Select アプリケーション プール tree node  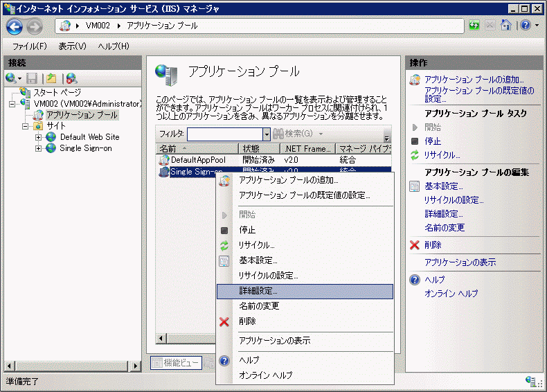tap(82, 115)
